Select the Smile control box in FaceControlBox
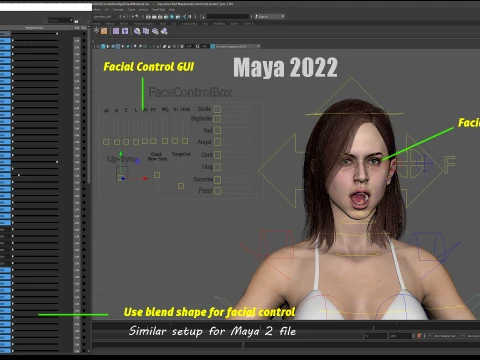This screenshot has height=360, width=480. pos(217,109)
